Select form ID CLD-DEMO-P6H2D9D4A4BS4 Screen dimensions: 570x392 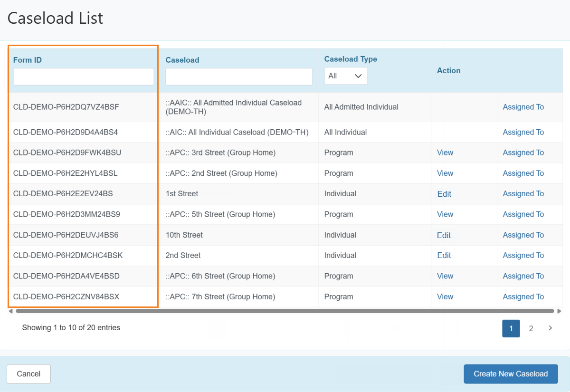tap(66, 132)
